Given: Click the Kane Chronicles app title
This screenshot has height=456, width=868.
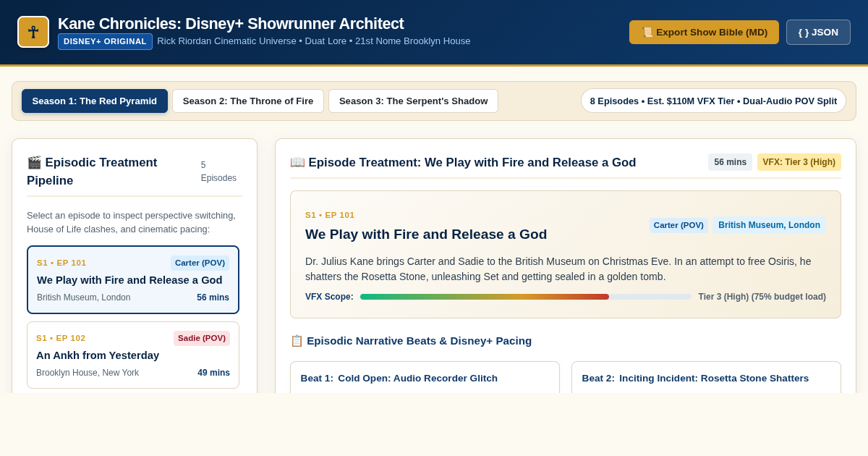Looking at the screenshot, I should coord(231,23).
